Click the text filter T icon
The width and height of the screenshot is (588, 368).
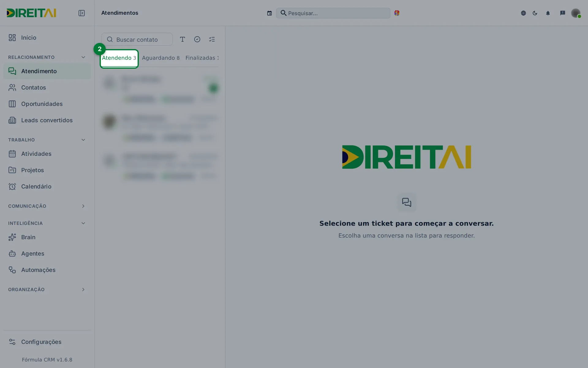tap(183, 39)
